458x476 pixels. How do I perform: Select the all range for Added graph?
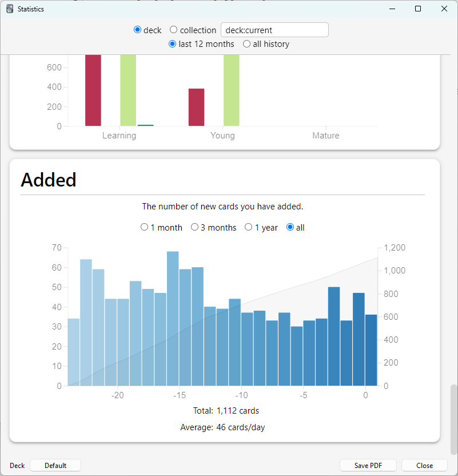[x=290, y=227]
